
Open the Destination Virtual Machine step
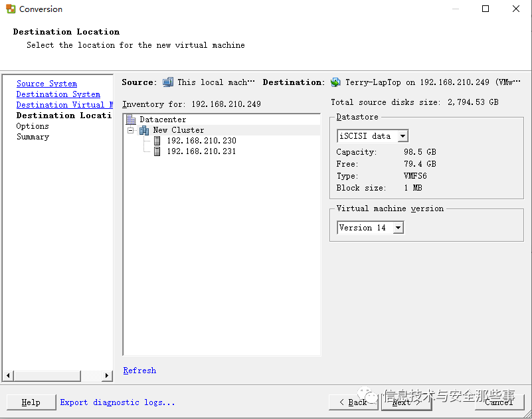(x=64, y=105)
